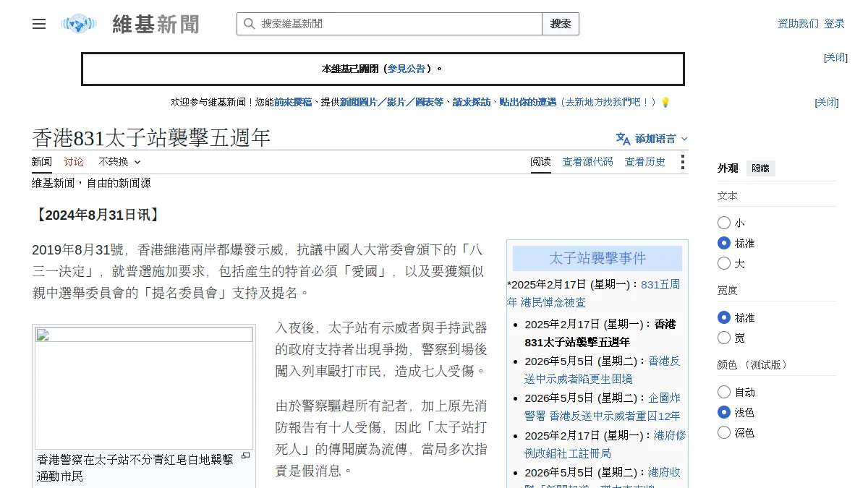Click the magnifier icon in search box
This screenshot has height=488, width=868.
coord(249,24)
